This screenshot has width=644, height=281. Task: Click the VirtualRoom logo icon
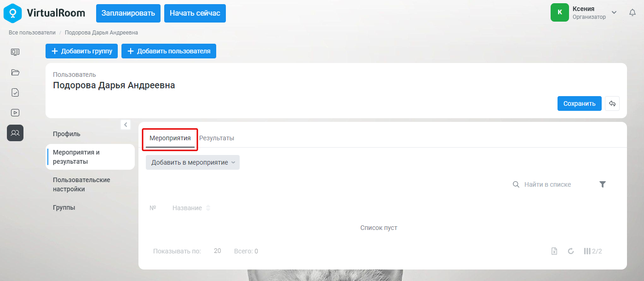tap(13, 13)
